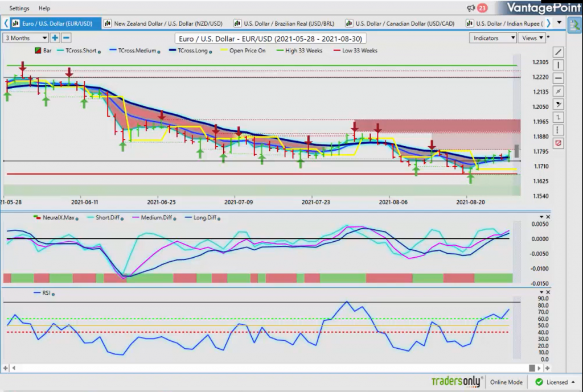This screenshot has width=583, height=392.
Task: Click the main chart vertical scale slider handle
Action: (516, 151)
